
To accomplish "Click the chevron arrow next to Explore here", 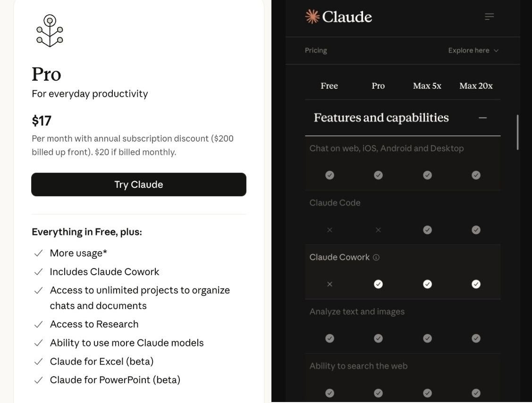I will (x=496, y=50).
